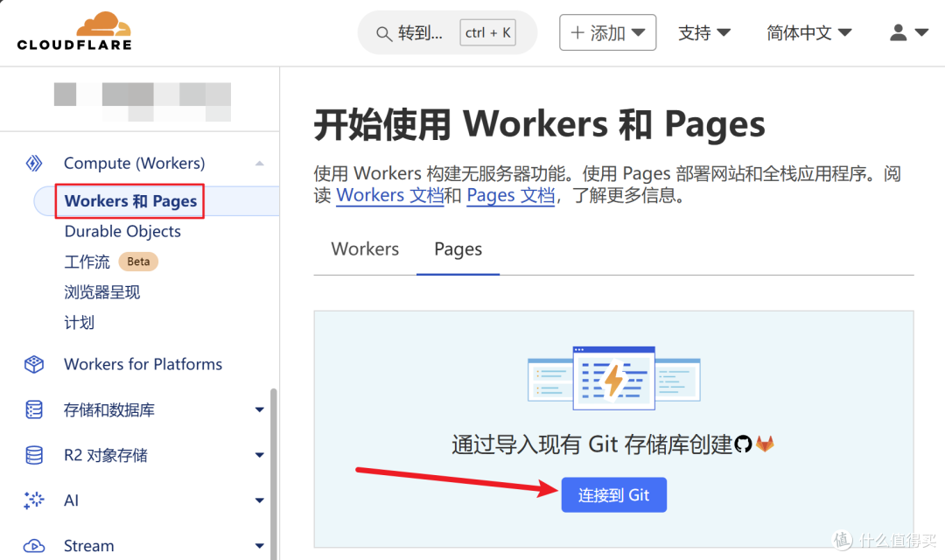The height and width of the screenshot is (560, 945).
Task: Click the blurred account name
Action: tap(143, 101)
